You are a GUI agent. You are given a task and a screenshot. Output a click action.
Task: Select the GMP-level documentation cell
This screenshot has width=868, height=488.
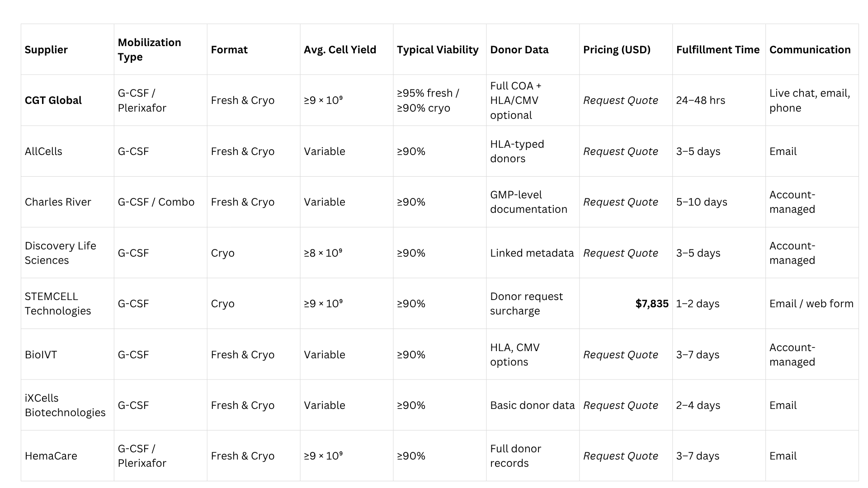coord(528,202)
